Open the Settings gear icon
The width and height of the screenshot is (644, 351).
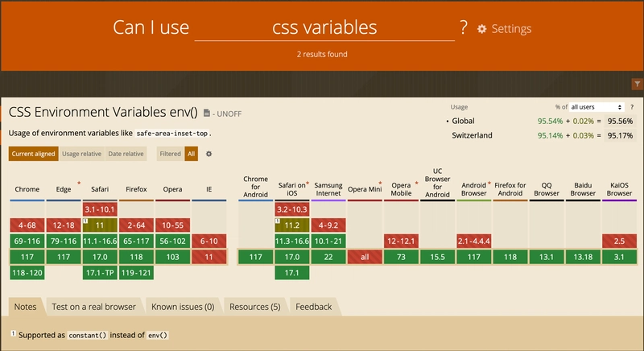(x=481, y=29)
